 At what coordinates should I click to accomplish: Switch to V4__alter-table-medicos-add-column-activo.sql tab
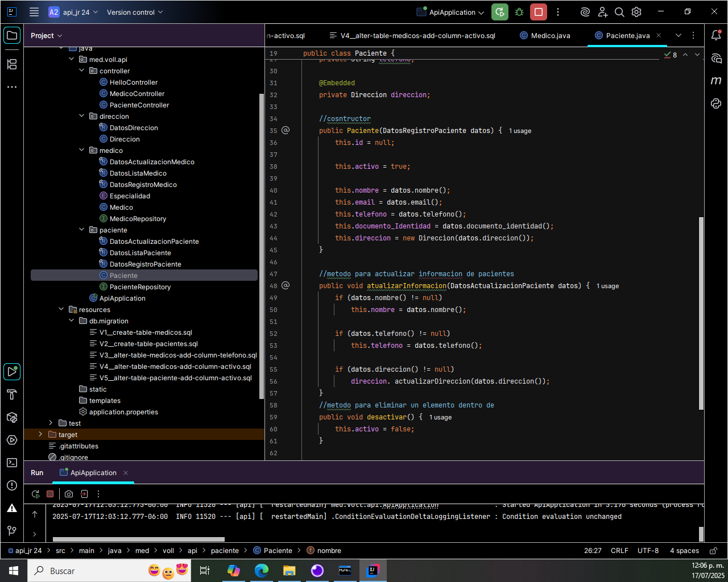(x=412, y=35)
